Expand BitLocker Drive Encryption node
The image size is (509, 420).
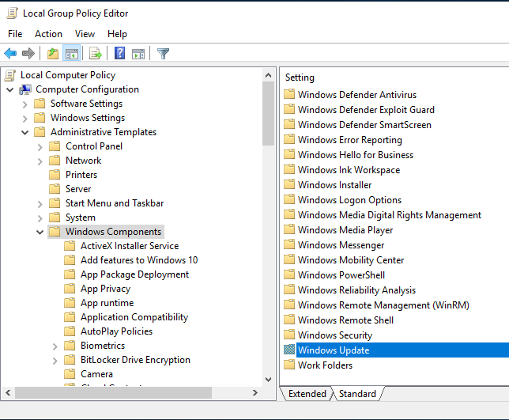click(x=55, y=361)
